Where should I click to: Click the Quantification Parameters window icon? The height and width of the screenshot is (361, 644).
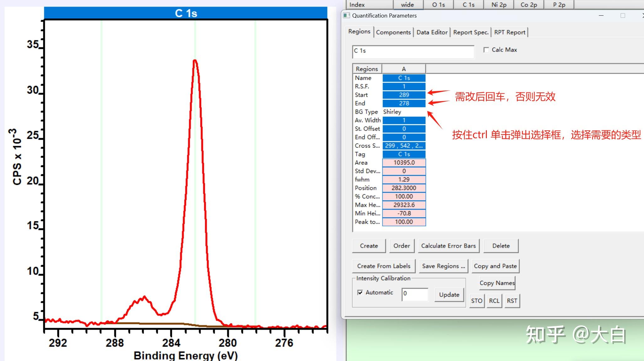tap(346, 15)
